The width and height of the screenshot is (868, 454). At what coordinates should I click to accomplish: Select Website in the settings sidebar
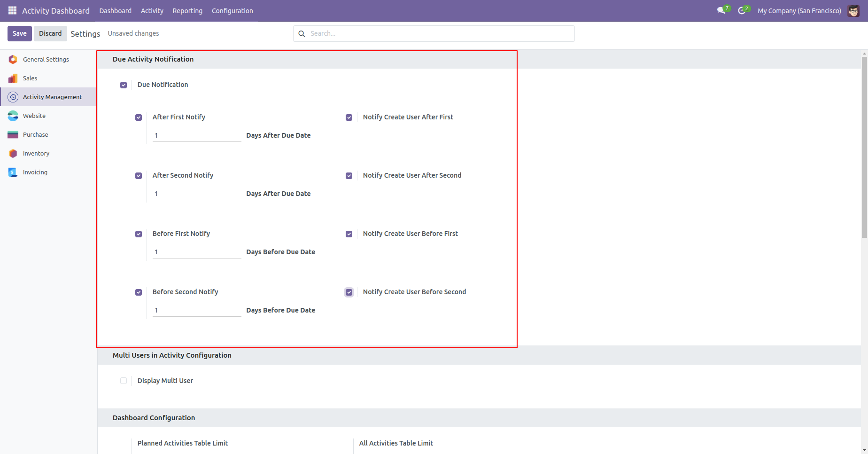(x=48, y=116)
